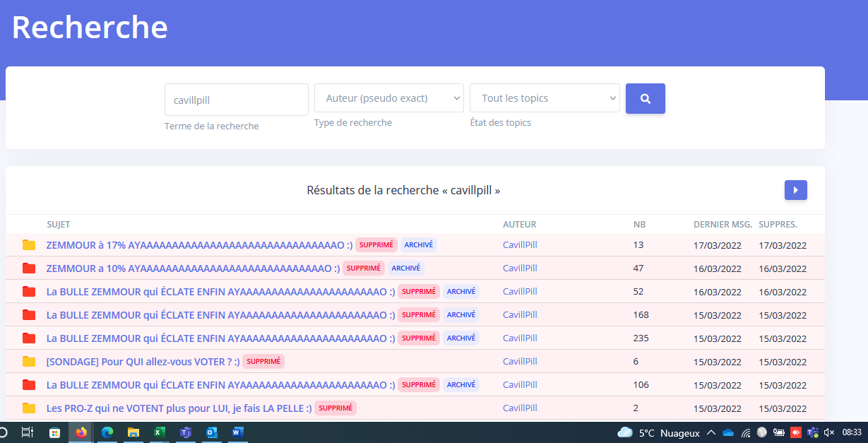Click ARCHIVÉ badge on ZEMMOUR à 17% row

click(x=419, y=245)
